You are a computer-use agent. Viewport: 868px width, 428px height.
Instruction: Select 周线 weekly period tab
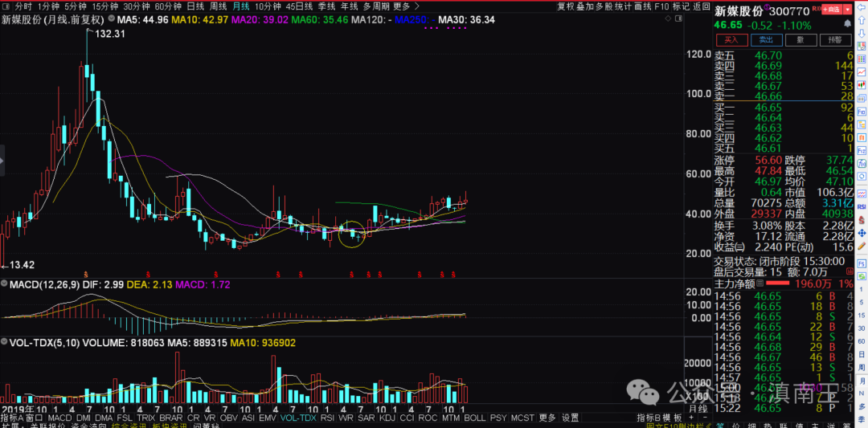pyautogui.click(x=218, y=6)
